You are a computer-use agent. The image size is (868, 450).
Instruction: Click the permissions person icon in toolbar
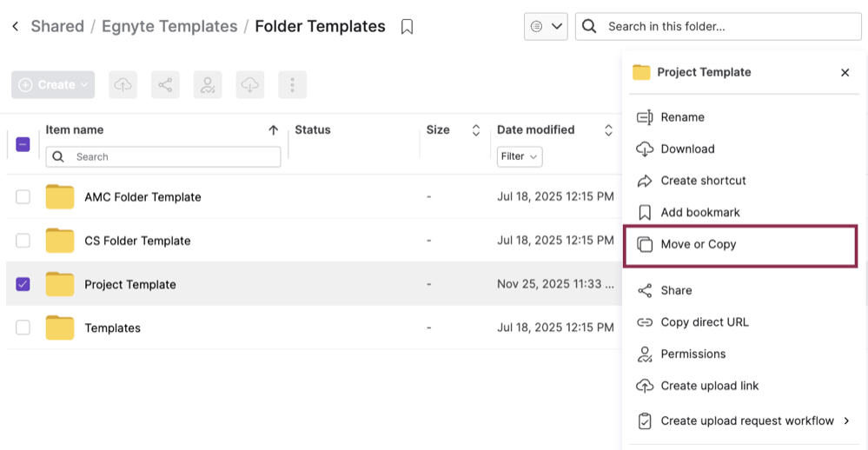click(x=208, y=84)
